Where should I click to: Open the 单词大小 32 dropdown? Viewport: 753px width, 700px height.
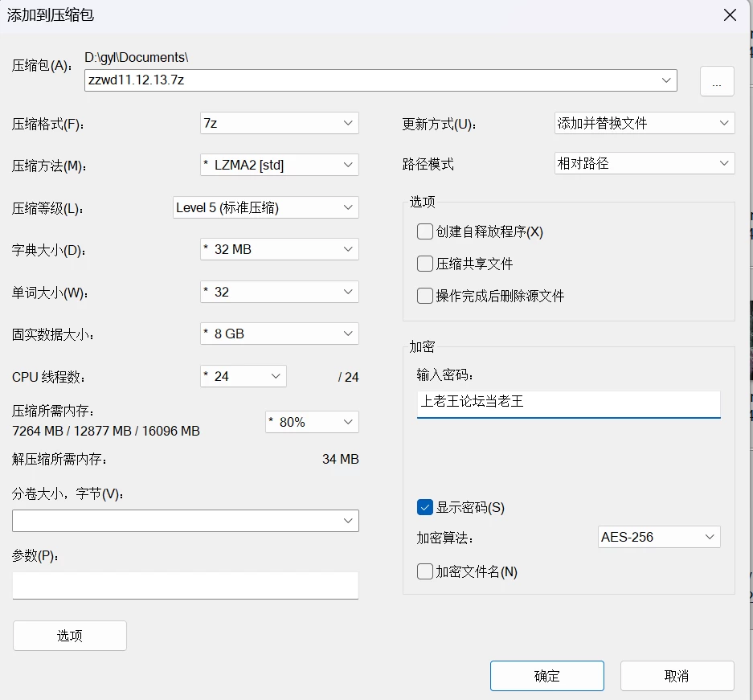click(x=280, y=292)
